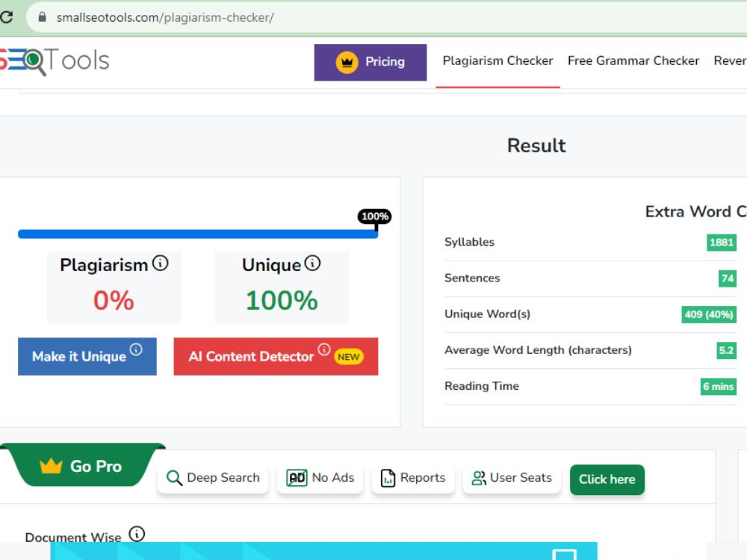The width and height of the screenshot is (747, 560).
Task: Open Free Grammar Checker menu item
Action: [x=633, y=61]
